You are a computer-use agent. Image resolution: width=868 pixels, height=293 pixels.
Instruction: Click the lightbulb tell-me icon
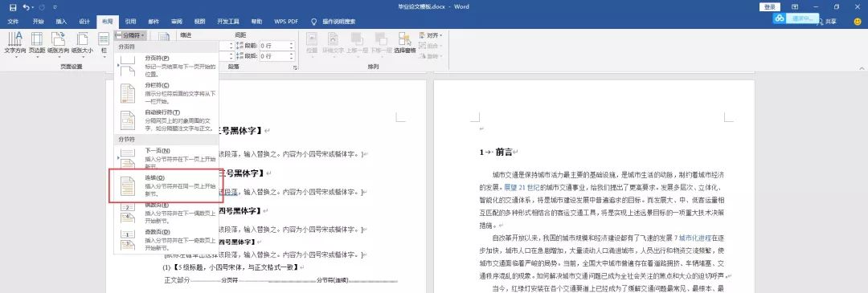point(314,22)
